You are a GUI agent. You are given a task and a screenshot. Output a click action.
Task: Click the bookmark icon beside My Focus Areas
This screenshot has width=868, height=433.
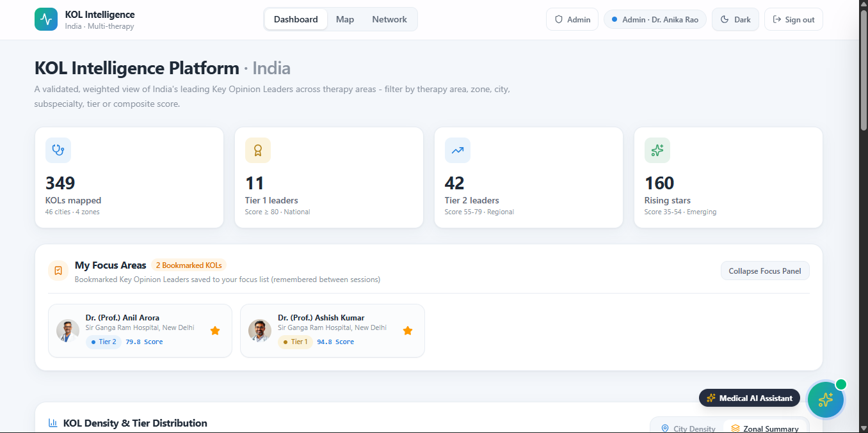pos(58,271)
